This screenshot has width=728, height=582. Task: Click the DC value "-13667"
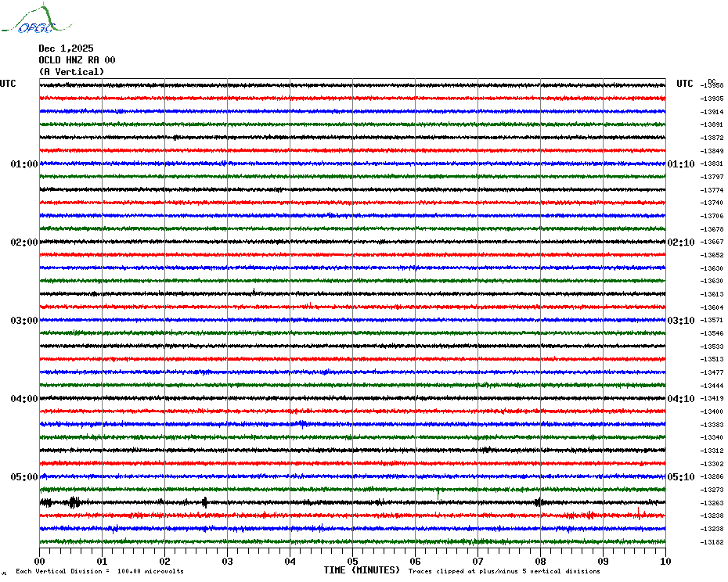pos(712,242)
